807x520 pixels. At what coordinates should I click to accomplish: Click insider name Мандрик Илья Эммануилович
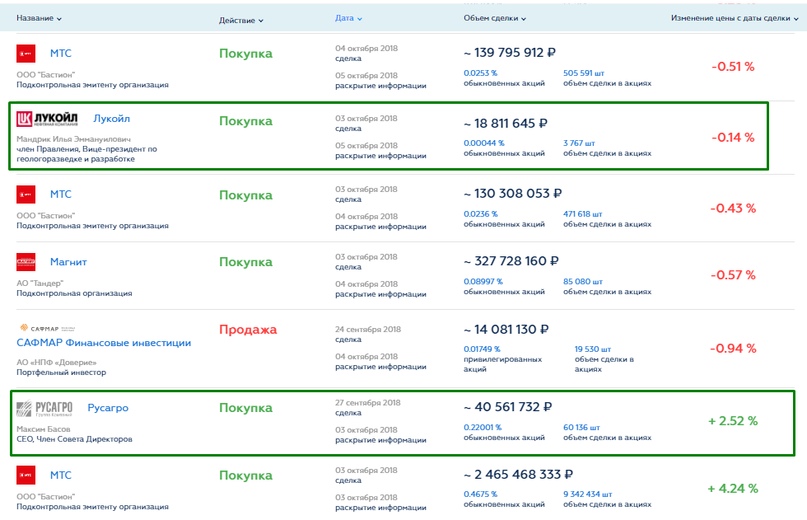[x=74, y=139]
